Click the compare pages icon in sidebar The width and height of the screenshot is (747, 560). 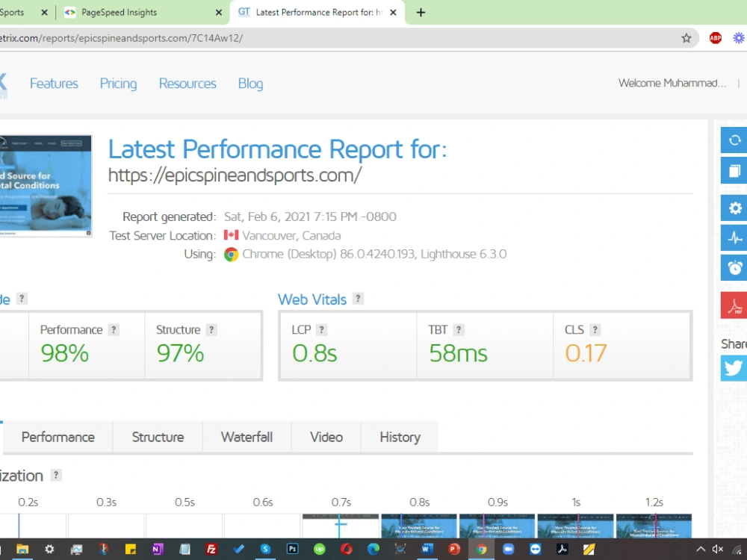point(734,170)
